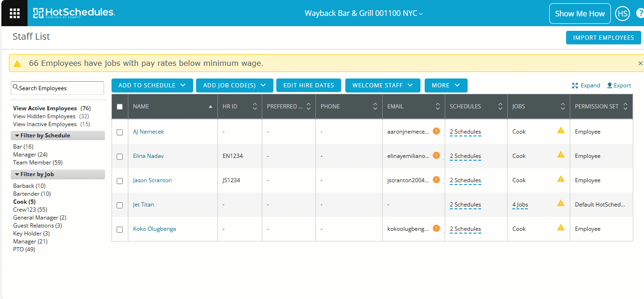Viewport: 644px width, 299px height.
Task: Filter by the Crew123 job
Action: [x=30, y=210]
